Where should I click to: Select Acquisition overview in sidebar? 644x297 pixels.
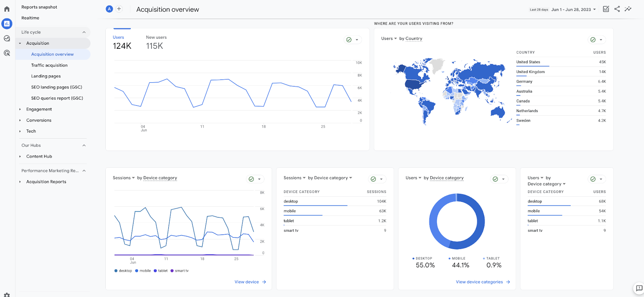click(53, 54)
